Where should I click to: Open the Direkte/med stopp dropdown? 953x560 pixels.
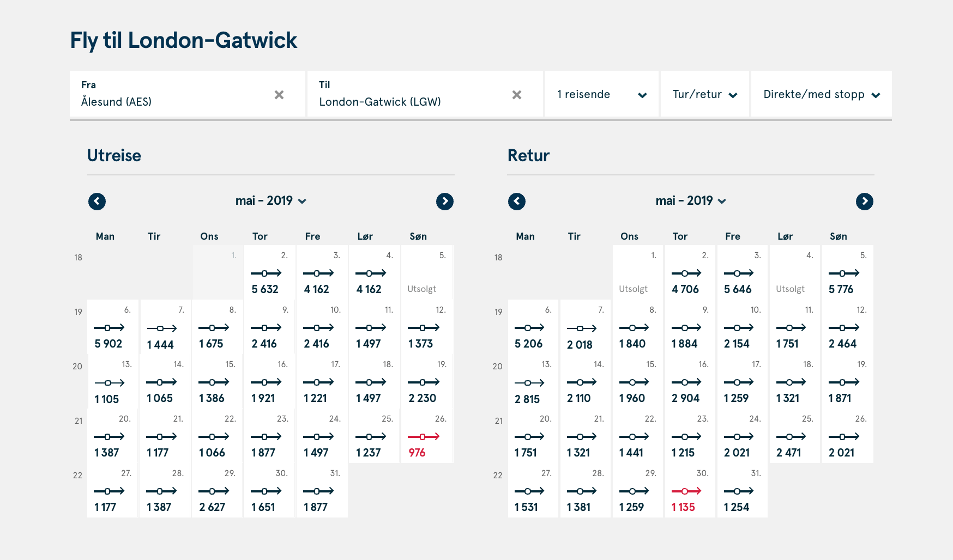821,95
